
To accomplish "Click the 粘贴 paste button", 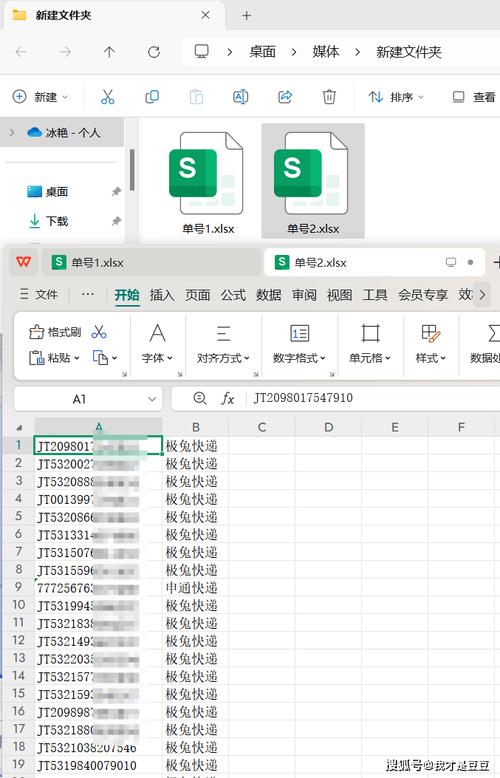I will pyautogui.click(x=54, y=358).
